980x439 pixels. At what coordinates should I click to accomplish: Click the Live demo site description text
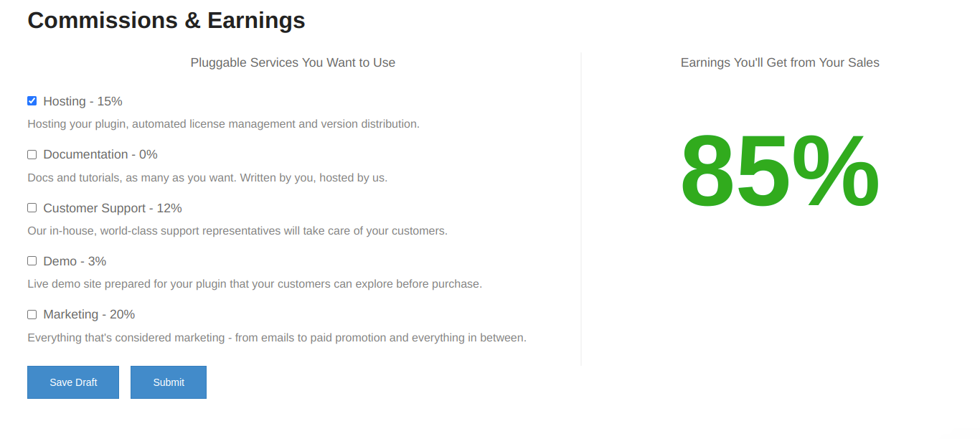pos(255,283)
